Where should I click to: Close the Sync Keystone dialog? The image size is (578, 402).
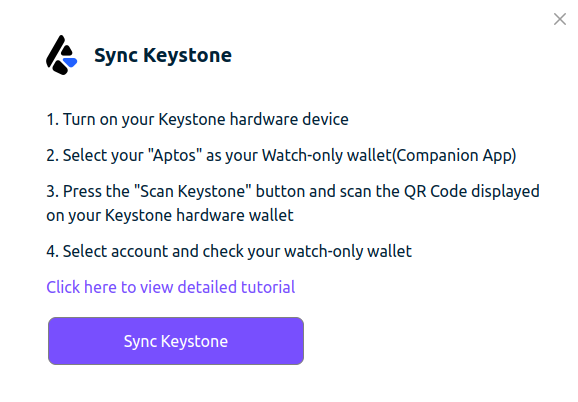(560, 19)
